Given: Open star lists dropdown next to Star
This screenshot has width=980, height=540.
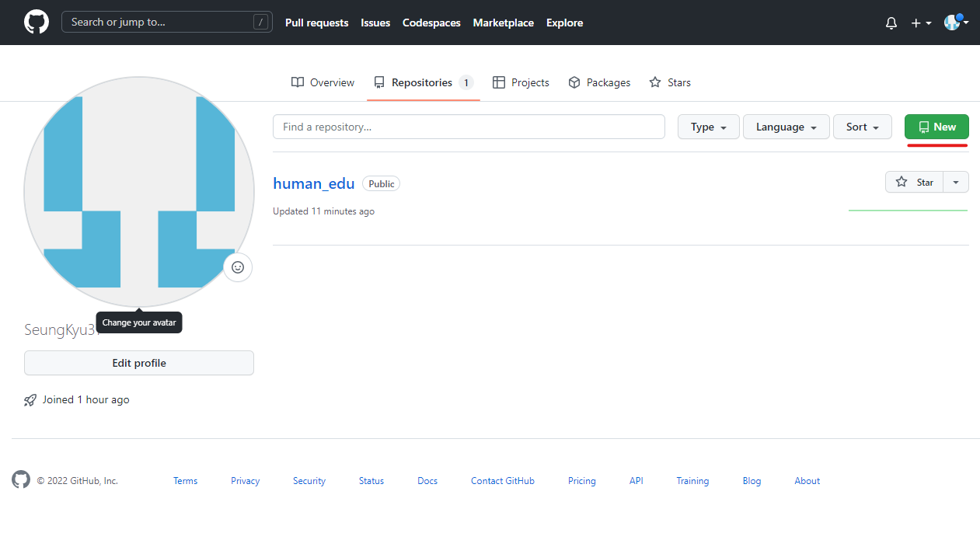Looking at the screenshot, I should [956, 182].
